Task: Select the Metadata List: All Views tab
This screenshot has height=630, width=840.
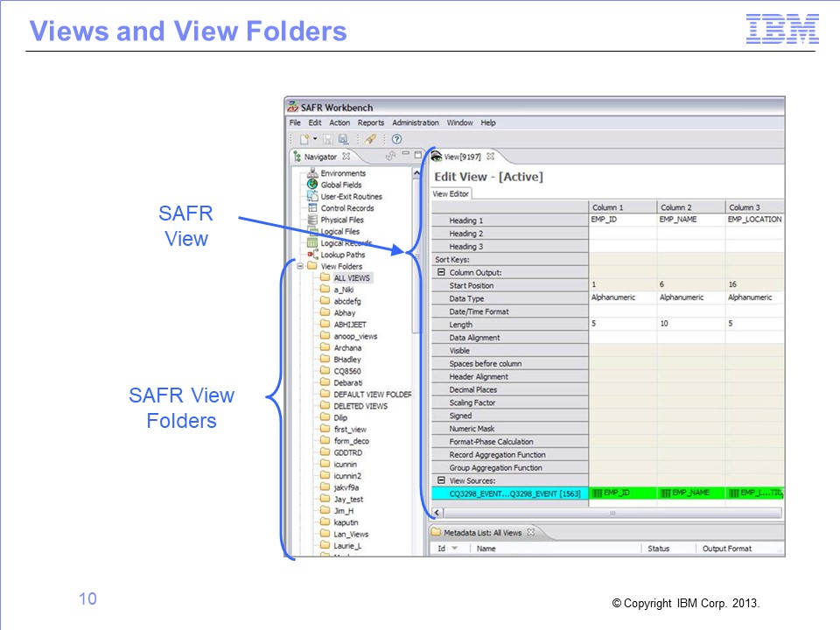Action: (482, 533)
